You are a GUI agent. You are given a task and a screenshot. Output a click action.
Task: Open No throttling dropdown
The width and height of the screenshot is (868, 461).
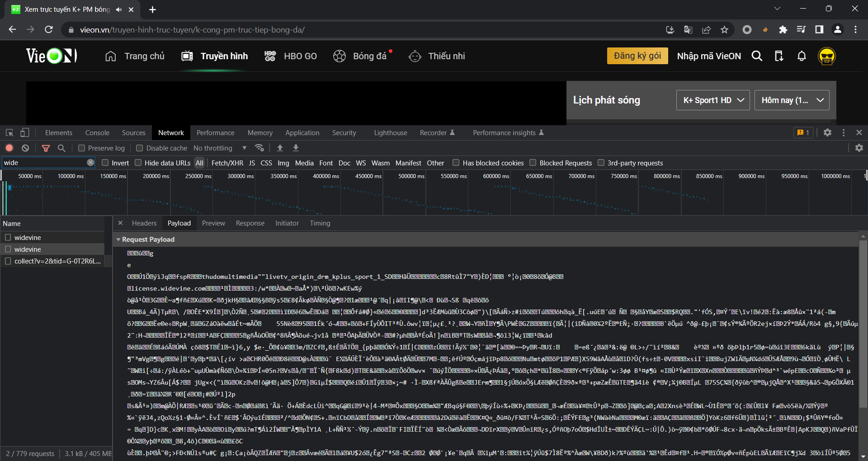220,148
